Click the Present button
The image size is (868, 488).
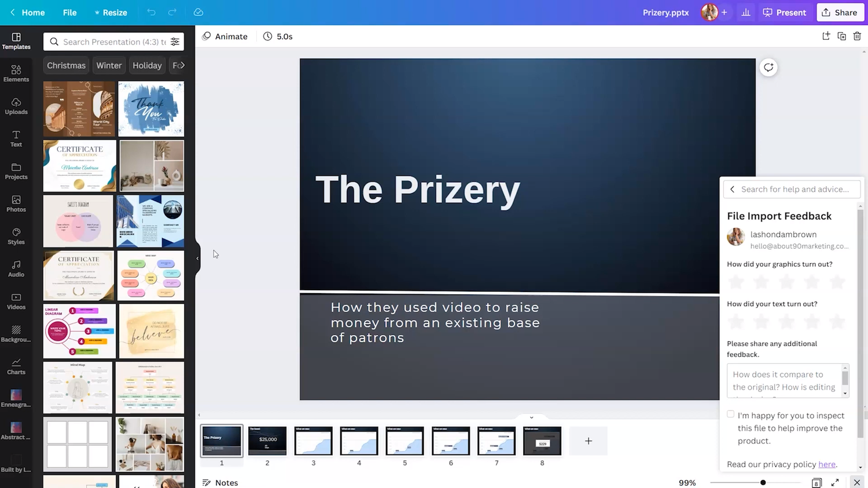(x=785, y=12)
